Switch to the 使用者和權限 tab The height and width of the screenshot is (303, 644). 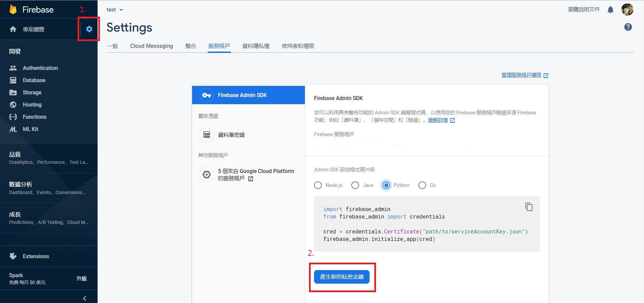(298, 46)
